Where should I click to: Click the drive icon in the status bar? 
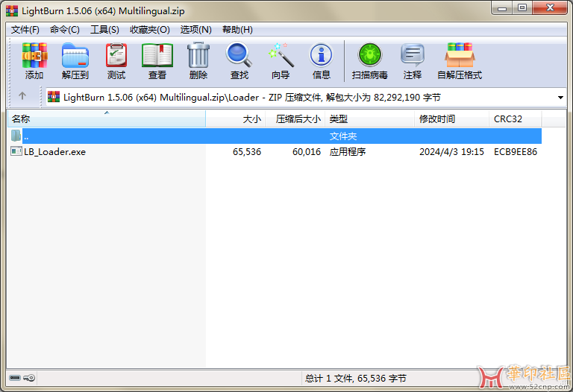[x=15, y=377]
